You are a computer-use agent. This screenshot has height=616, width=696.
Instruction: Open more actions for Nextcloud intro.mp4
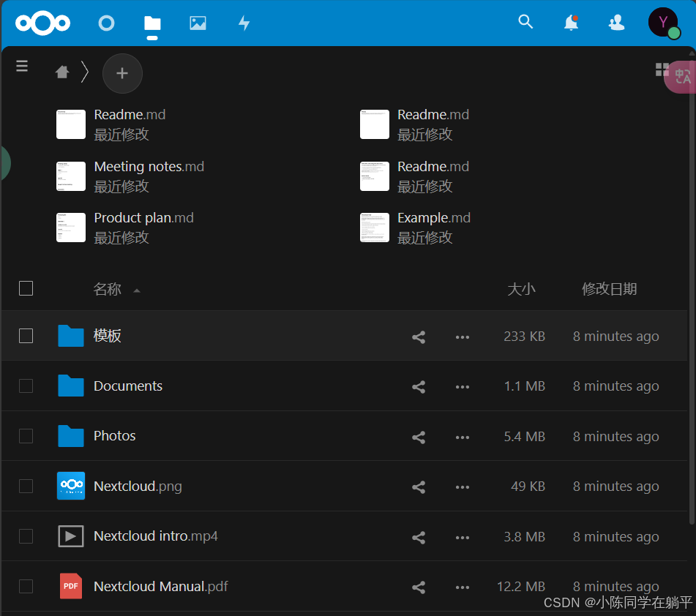462,538
